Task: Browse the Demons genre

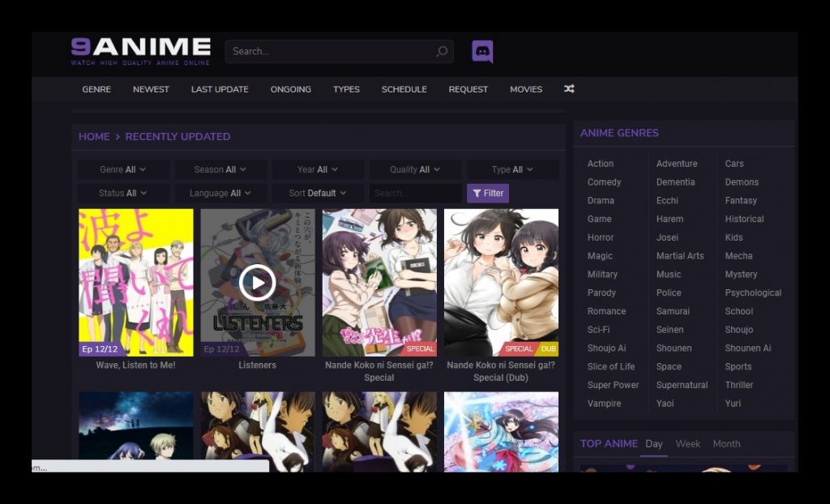Action: [742, 182]
